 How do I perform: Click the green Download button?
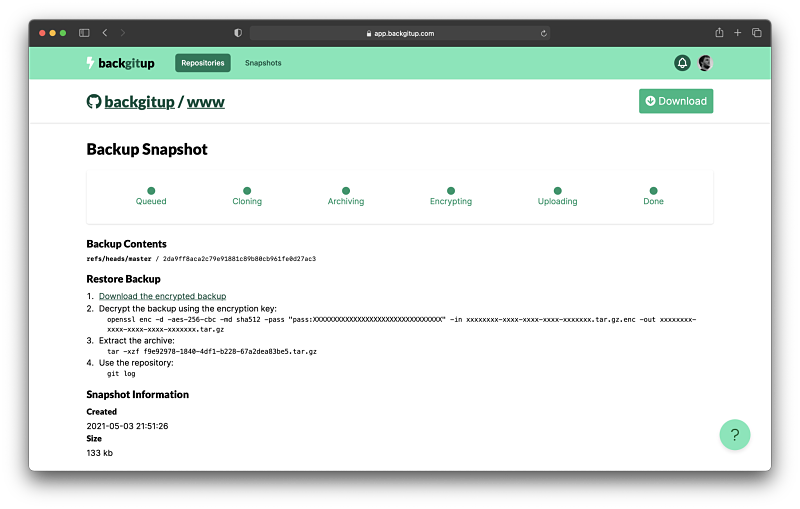point(676,101)
